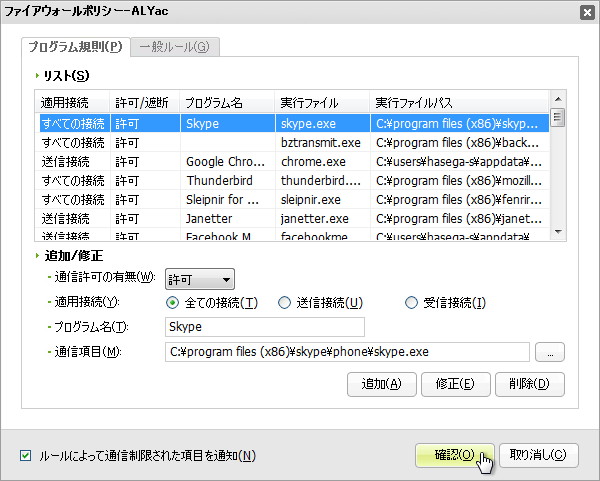
Task: Click the リスト(S) section heading
Action: click(x=66, y=75)
